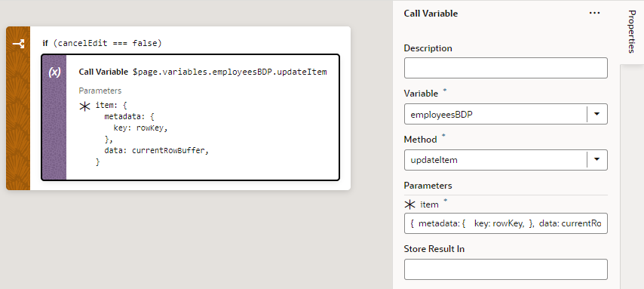644x289 pixels.
Task: Click the Variable label
Action: (x=421, y=94)
